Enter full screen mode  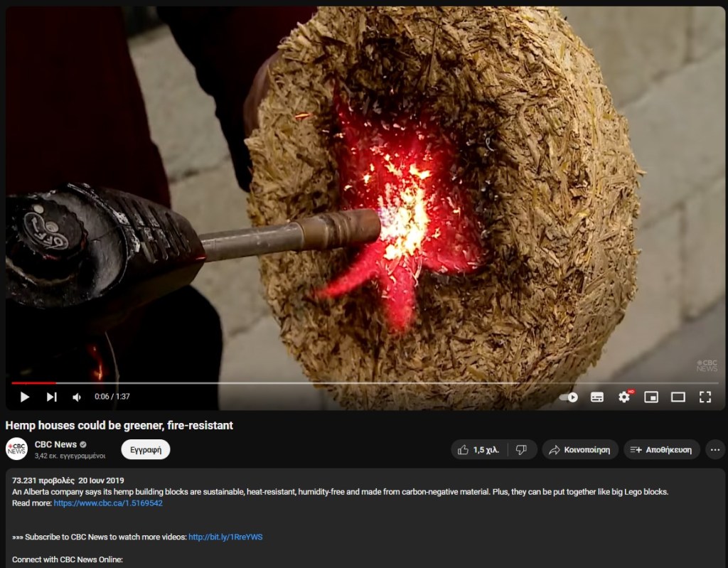[705, 397]
